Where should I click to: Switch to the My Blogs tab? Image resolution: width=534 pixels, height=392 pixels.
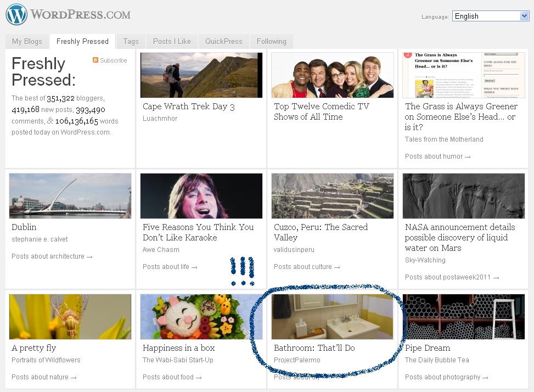pyautogui.click(x=27, y=41)
